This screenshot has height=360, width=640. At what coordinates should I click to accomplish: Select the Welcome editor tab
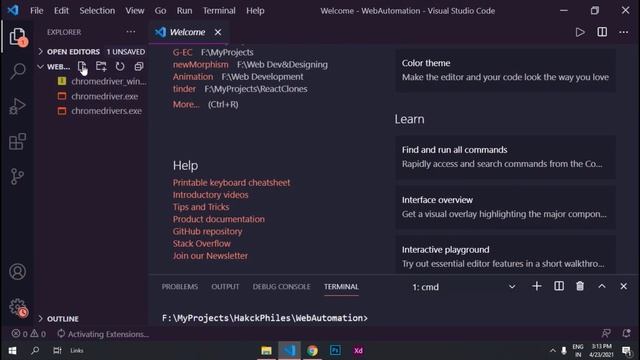[187, 32]
